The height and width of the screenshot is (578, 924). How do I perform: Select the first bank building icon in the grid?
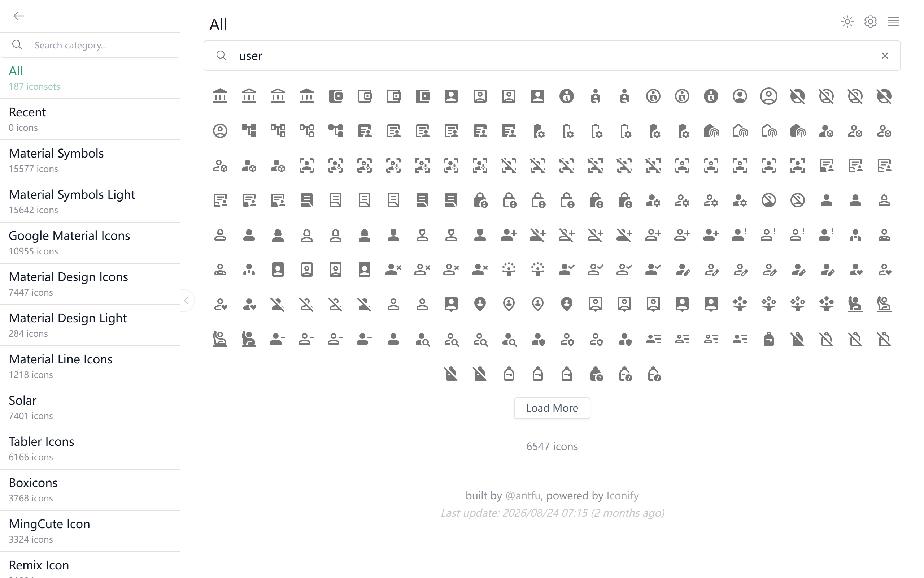coord(220,96)
